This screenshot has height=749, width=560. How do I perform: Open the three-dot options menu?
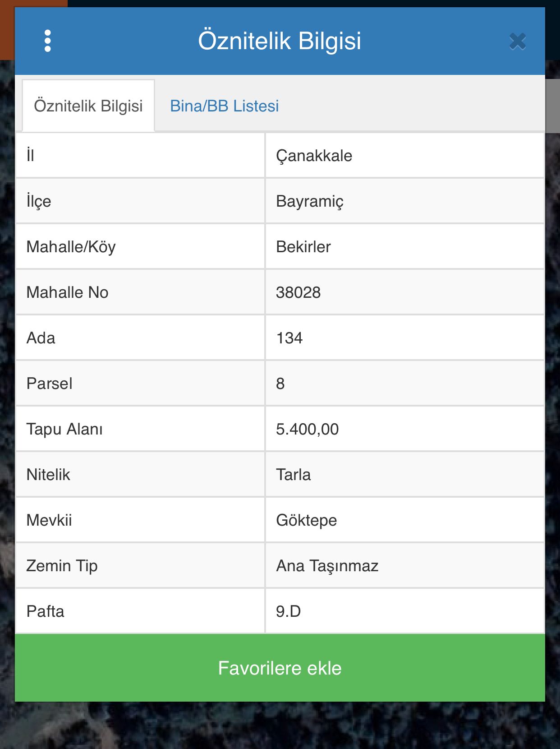click(x=48, y=41)
